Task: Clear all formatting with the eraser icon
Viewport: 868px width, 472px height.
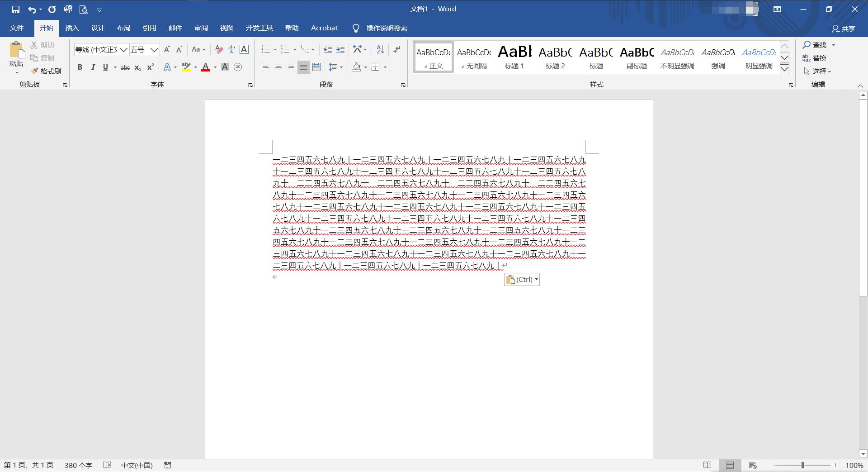Action: 219,49
